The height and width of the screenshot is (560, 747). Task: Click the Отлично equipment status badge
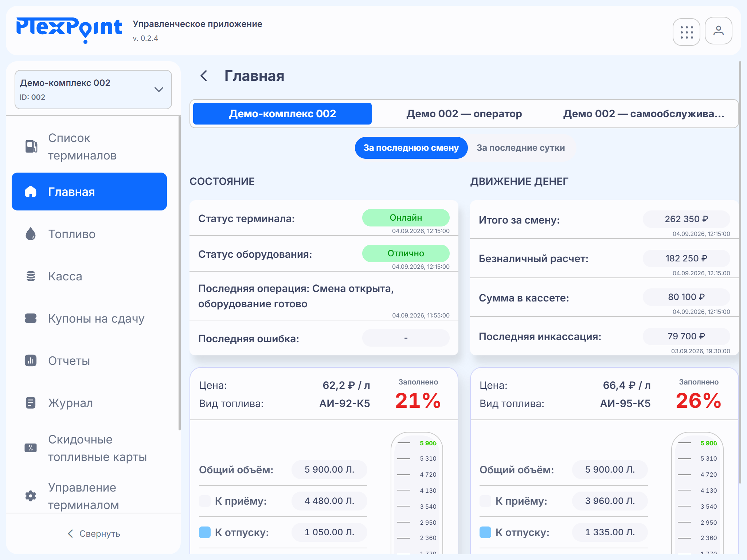click(x=406, y=253)
